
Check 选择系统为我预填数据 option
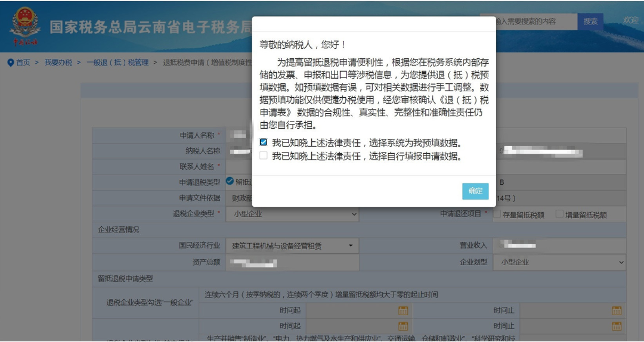(264, 142)
